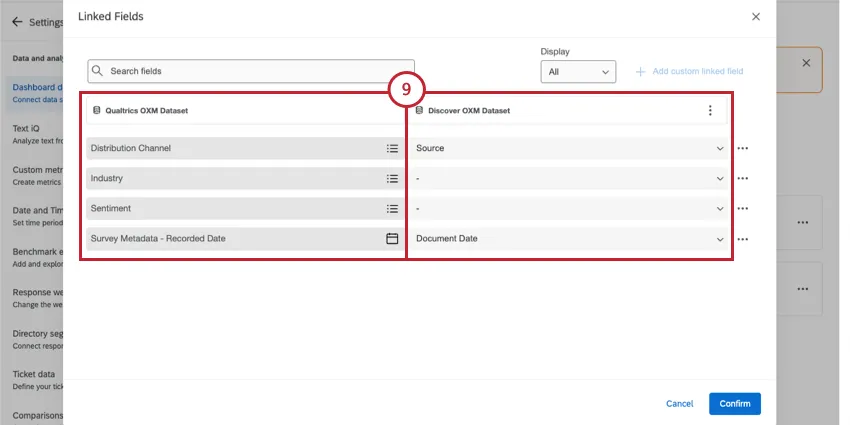The height and width of the screenshot is (425, 850).
Task: Click the Qualtrics OXM Dataset database icon
Action: tap(96, 111)
